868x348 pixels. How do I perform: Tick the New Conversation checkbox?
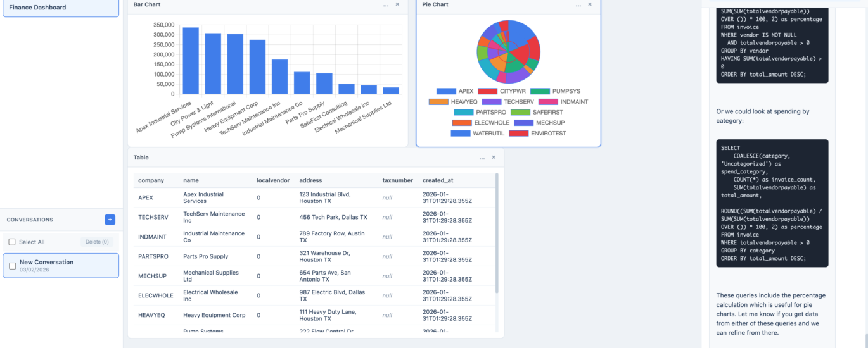click(12, 266)
